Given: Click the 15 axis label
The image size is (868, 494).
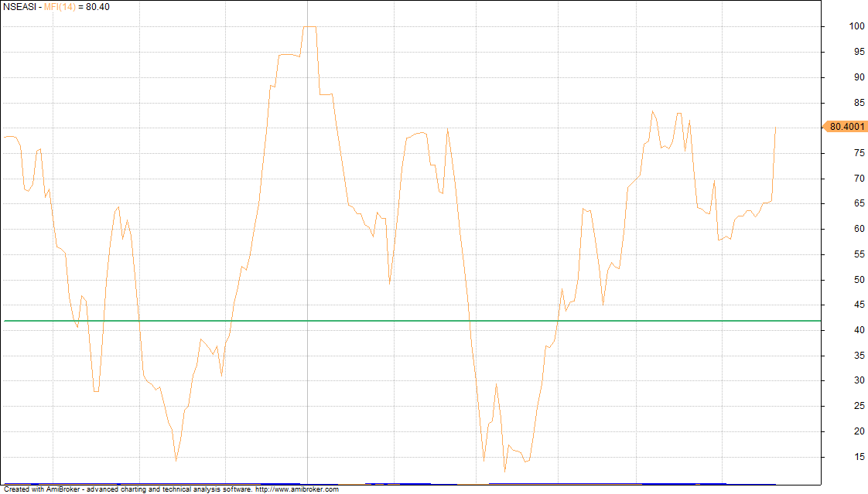Looking at the screenshot, I should [859, 456].
